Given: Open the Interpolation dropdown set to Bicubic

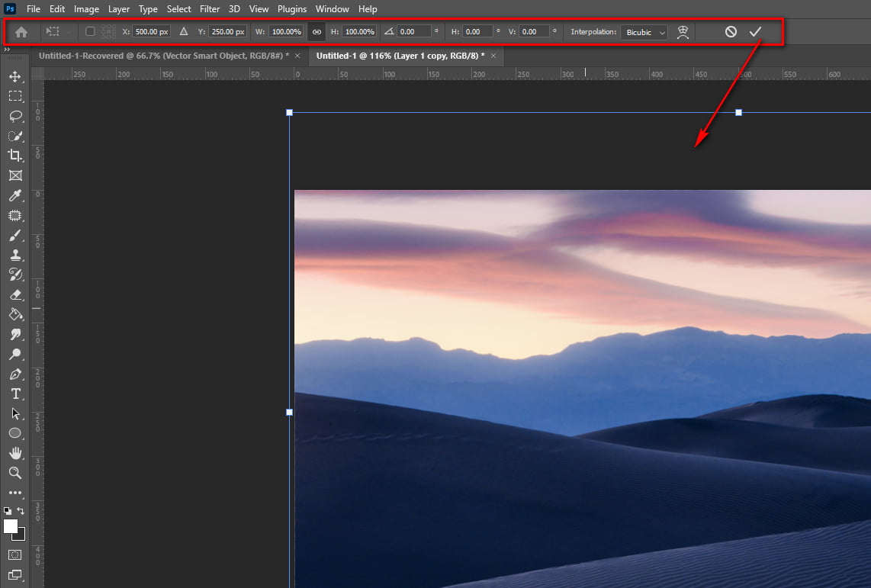Looking at the screenshot, I should coord(644,32).
